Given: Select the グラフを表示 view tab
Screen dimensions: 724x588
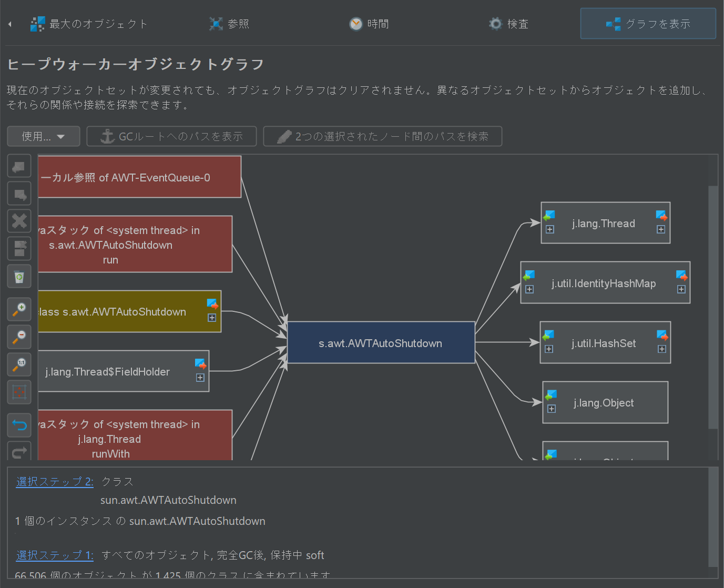Looking at the screenshot, I should click(648, 24).
